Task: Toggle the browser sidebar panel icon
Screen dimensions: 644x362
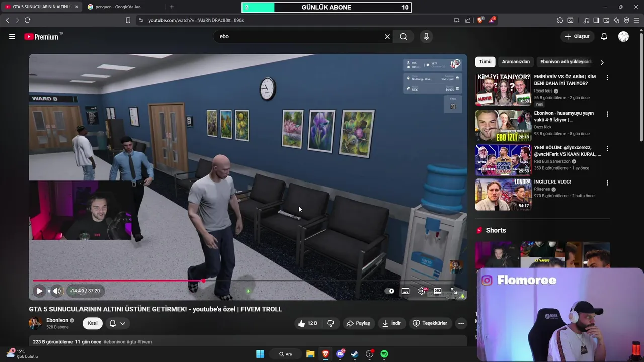Action: [x=596, y=20]
